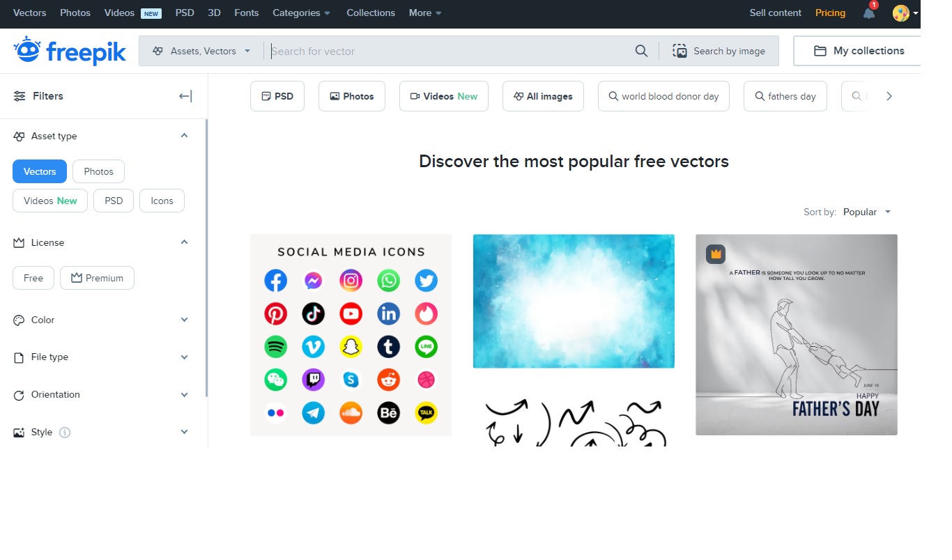Image resolution: width=952 pixels, height=560 pixels.
Task: Toggle the Icons asset type filter
Action: (162, 201)
